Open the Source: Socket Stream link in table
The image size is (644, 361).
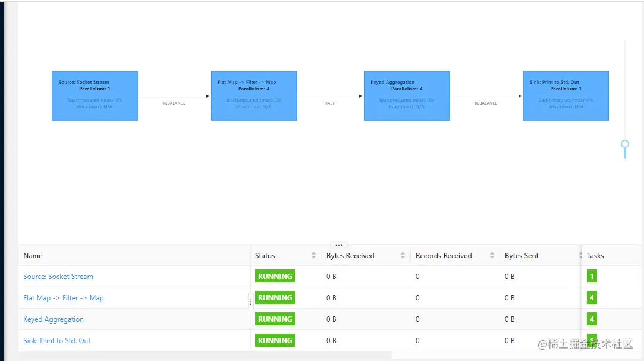pyautogui.click(x=58, y=277)
